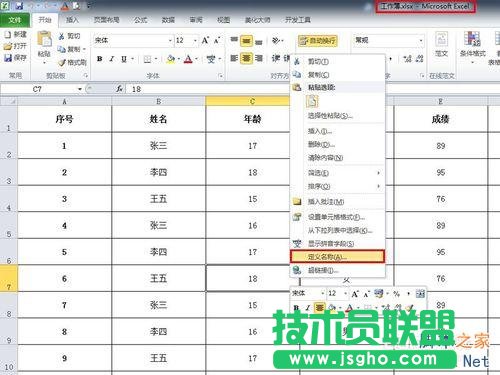Open the 常规 number format dropdown
The height and width of the screenshot is (375, 500).
pos(421,40)
